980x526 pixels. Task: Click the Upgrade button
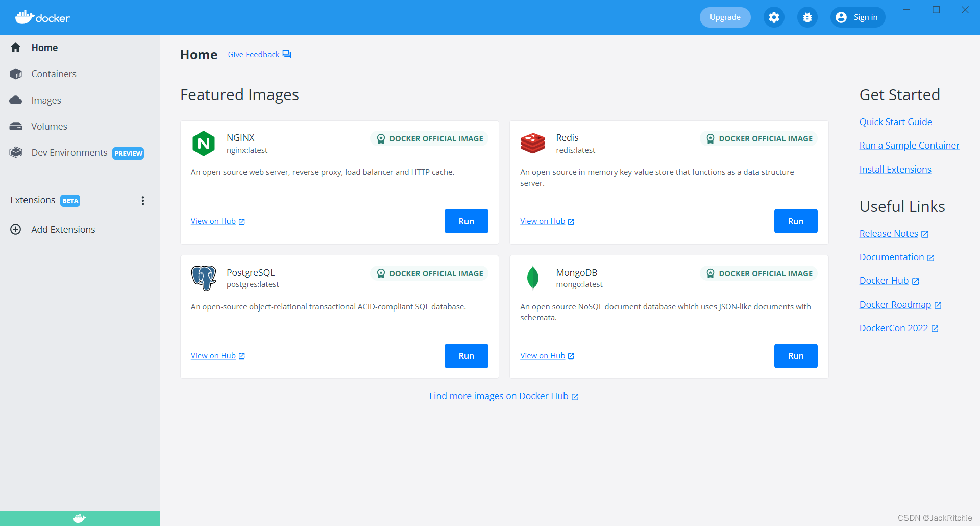pos(725,17)
